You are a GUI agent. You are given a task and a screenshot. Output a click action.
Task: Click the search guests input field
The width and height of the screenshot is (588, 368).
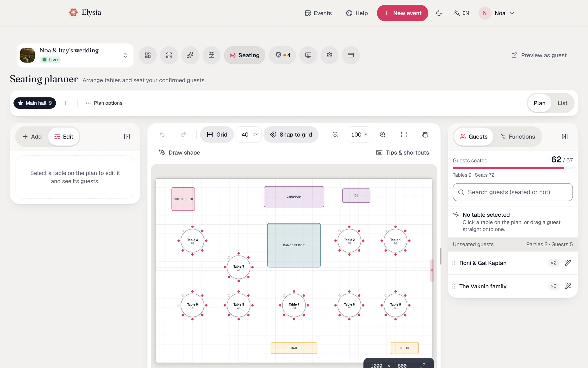point(513,192)
